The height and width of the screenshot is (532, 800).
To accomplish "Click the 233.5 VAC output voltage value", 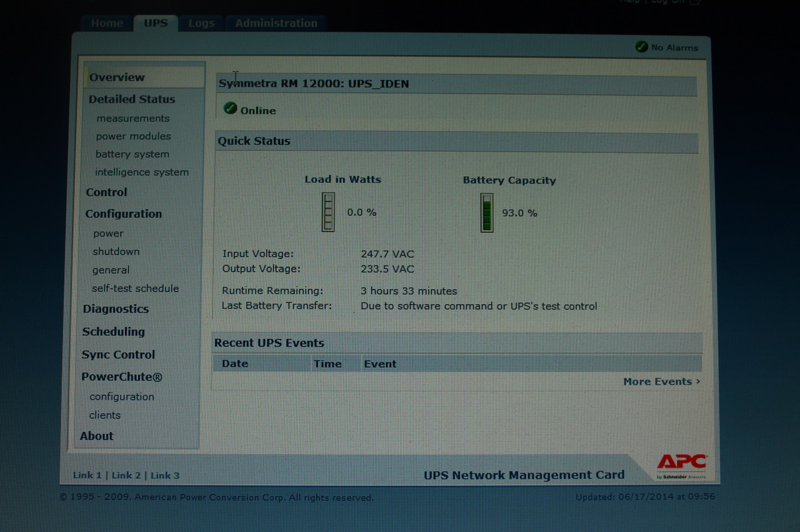I will coord(387,269).
